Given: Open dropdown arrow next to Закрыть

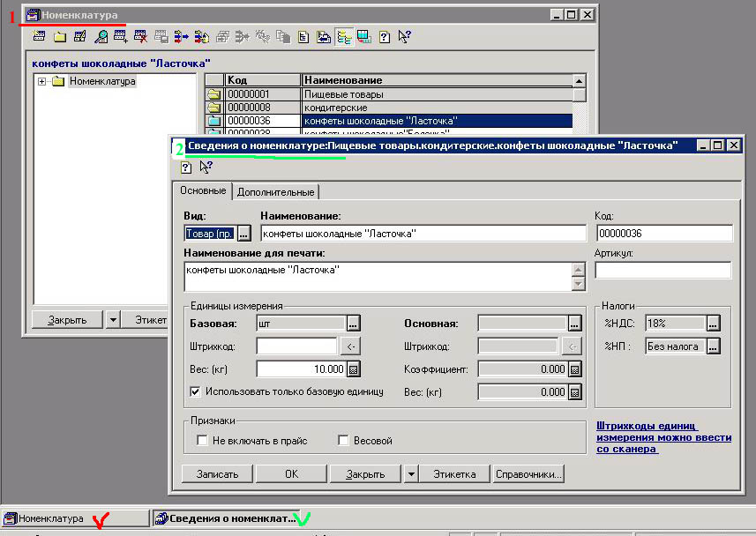Looking at the screenshot, I should click(x=411, y=473).
